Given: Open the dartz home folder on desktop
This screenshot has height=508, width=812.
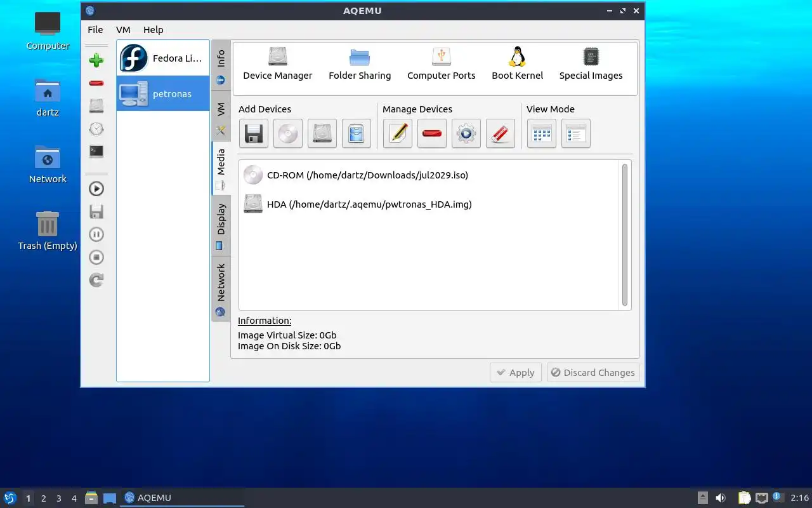Looking at the screenshot, I should pos(48,98).
